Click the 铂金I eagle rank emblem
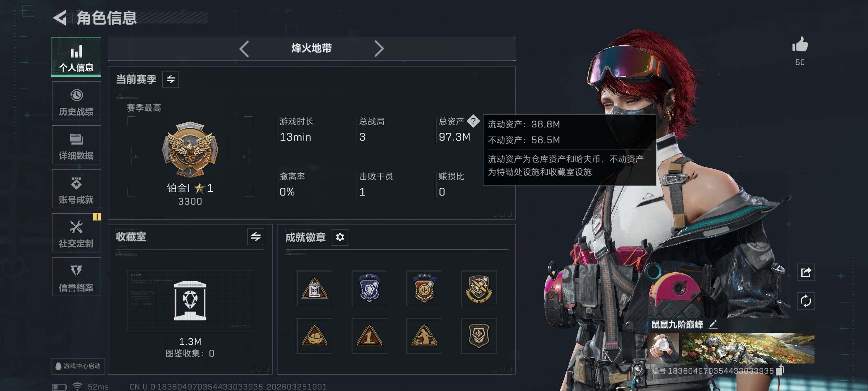Viewport: 868px width, 391px height. [x=190, y=149]
